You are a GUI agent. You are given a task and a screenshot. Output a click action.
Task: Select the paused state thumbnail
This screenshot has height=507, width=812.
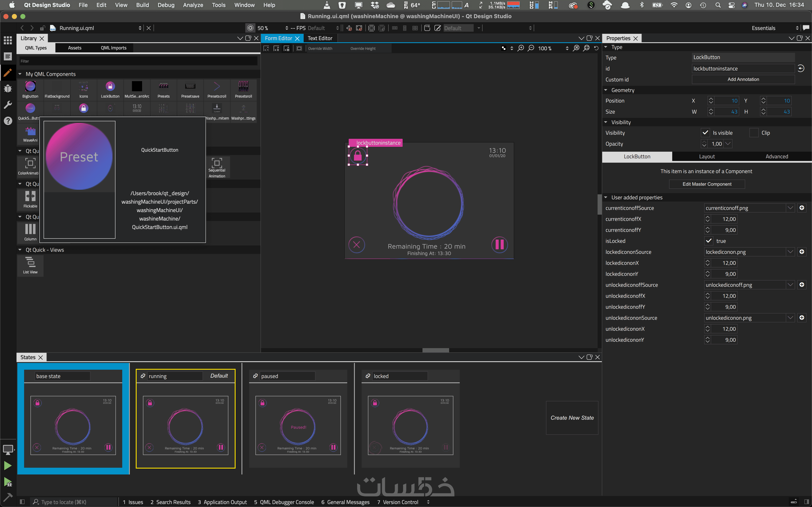[298, 425]
